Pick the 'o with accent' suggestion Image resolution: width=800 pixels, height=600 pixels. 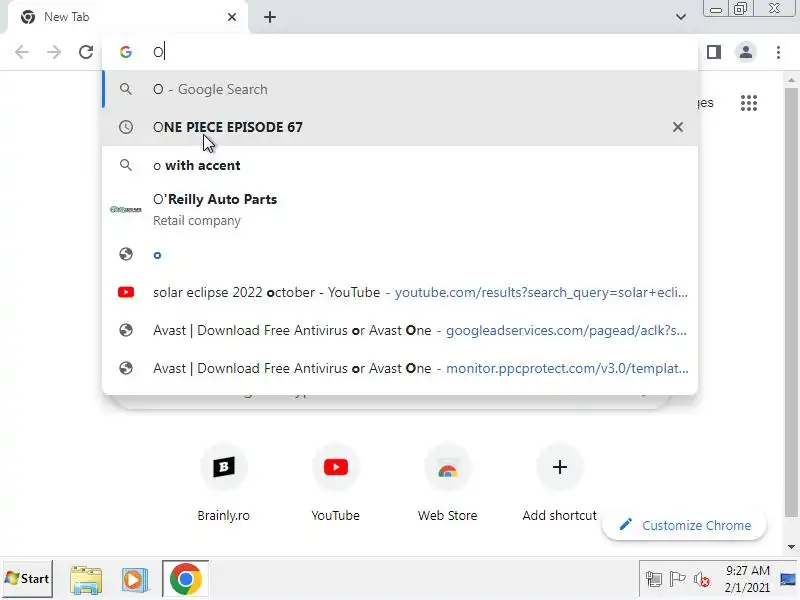400,165
